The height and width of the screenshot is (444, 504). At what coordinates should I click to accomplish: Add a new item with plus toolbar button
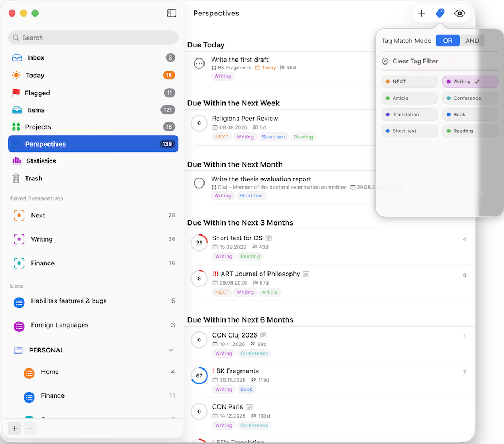(421, 13)
